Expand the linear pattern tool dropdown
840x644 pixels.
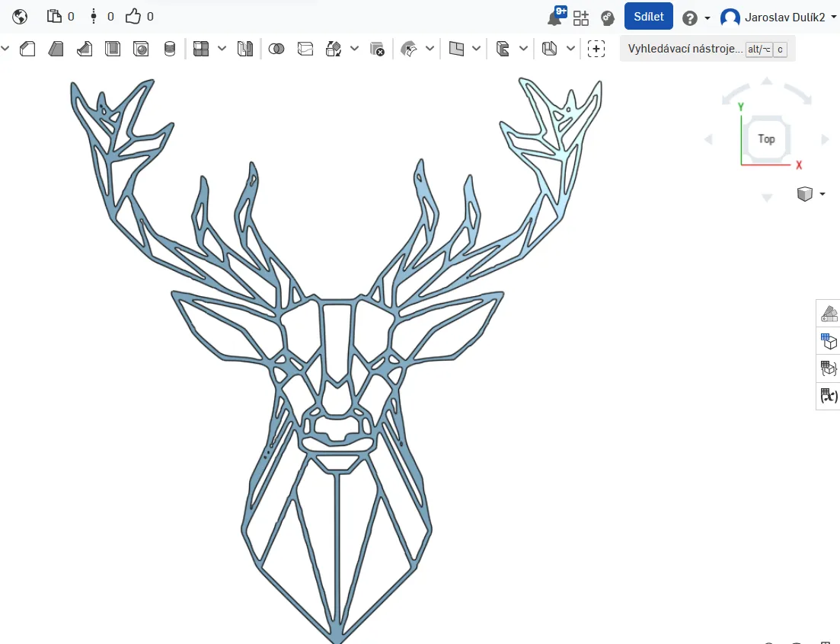222,49
